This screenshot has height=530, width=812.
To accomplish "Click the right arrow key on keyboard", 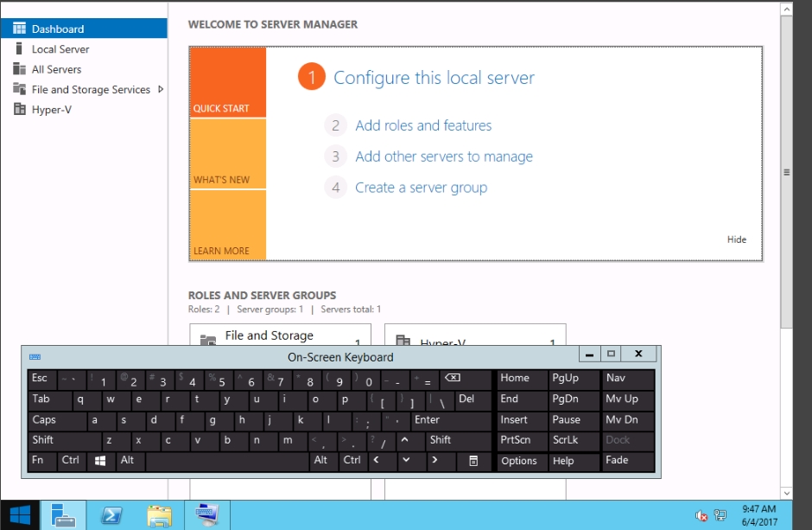I will [441, 461].
